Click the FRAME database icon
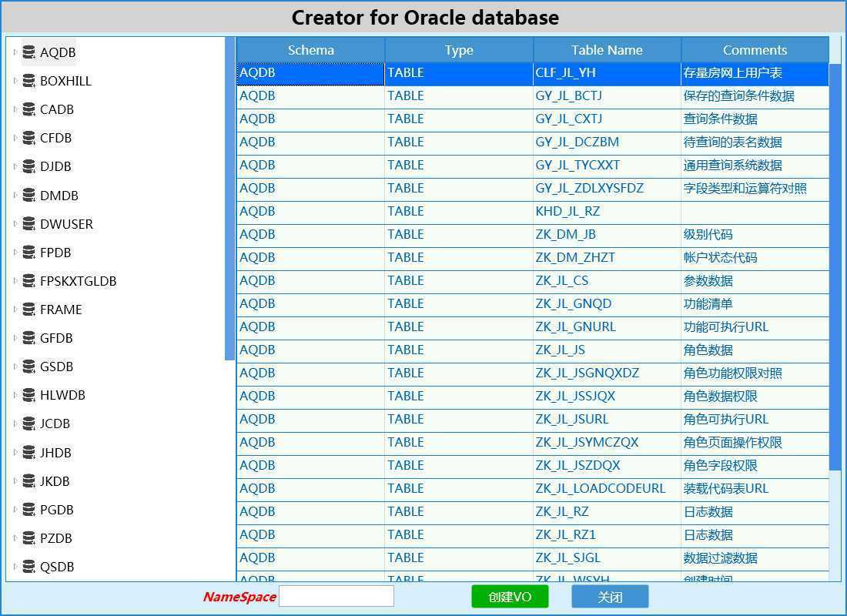 pyautogui.click(x=28, y=310)
